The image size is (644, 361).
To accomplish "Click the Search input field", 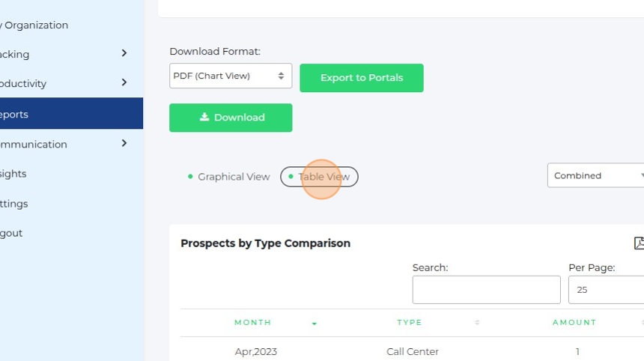I will [x=486, y=290].
